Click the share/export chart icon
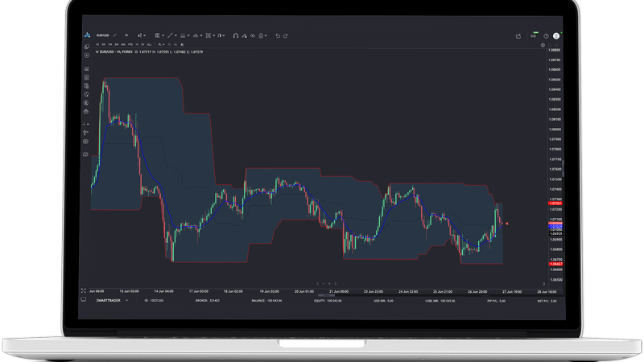 pyautogui.click(x=518, y=35)
